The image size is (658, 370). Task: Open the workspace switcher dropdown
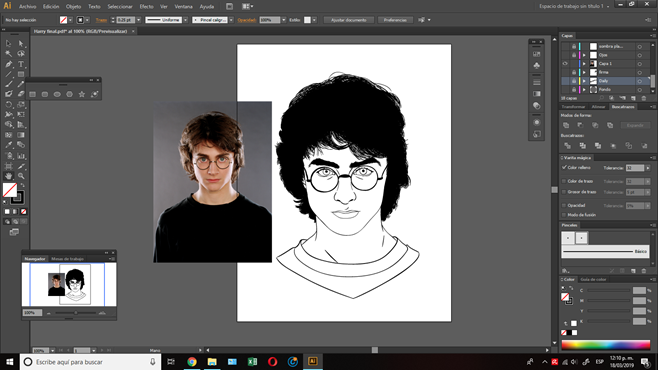click(574, 6)
